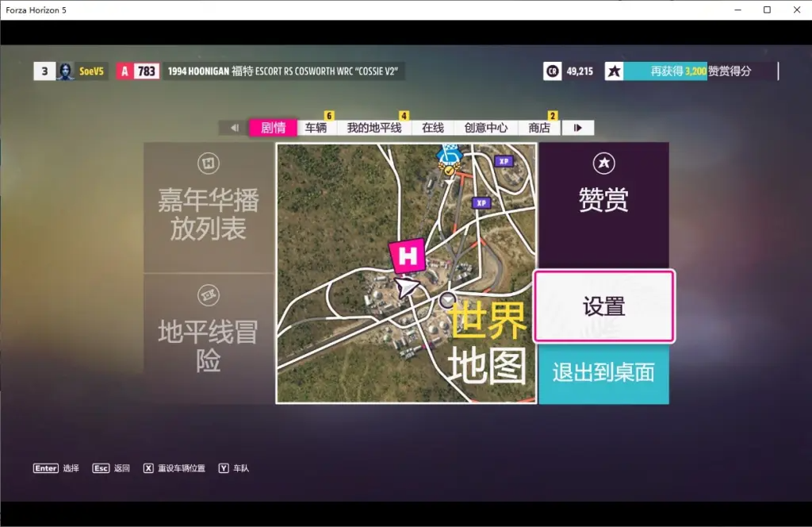Image resolution: width=812 pixels, height=527 pixels.
Task: Click the upper XP board marker
Action: pyautogui.click(x=504, y=161)
